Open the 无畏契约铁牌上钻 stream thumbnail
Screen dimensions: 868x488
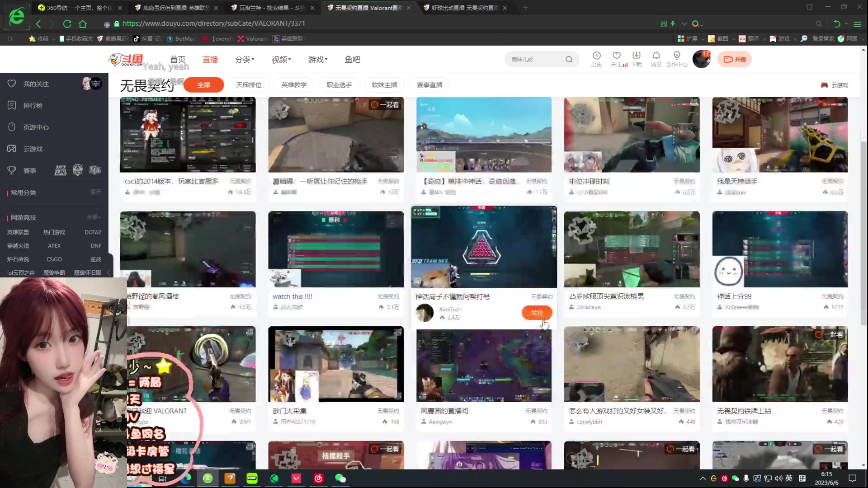pyautogui.click(x=780, y=364)
